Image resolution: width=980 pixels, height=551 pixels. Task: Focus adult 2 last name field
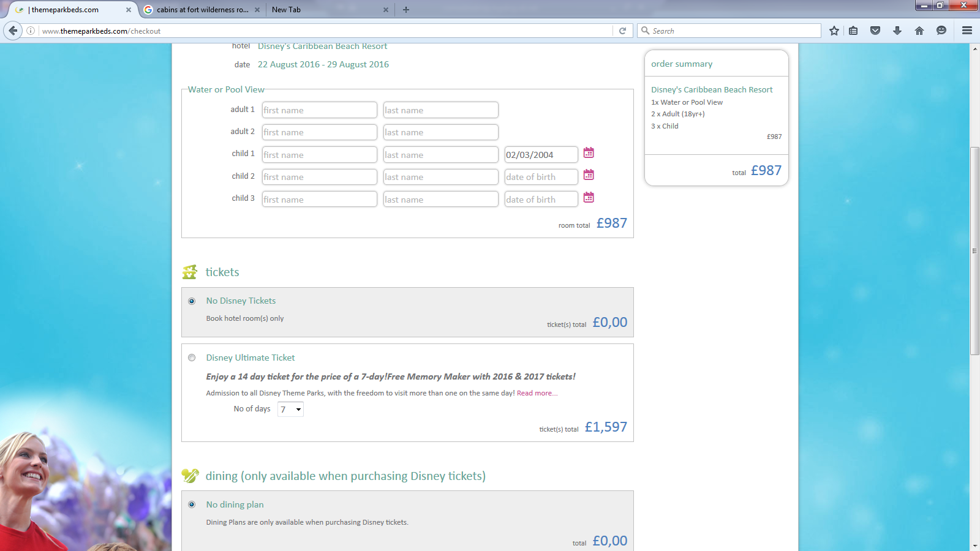tap(440, 132)
